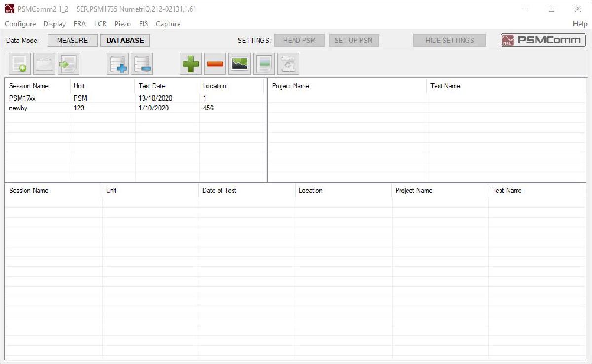This screenshot has width=592, height=364.
Task: Click the HIDE SETTINGS button
Action: pos(449,40)
